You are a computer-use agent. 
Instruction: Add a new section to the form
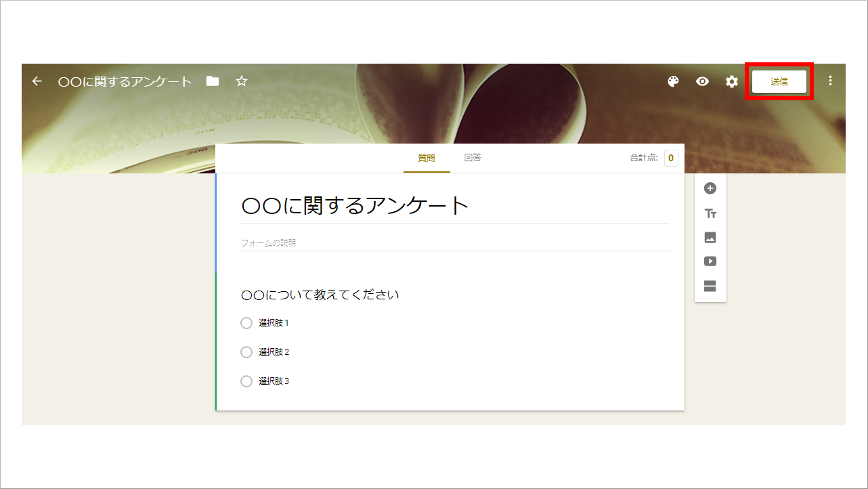point(710,285)
